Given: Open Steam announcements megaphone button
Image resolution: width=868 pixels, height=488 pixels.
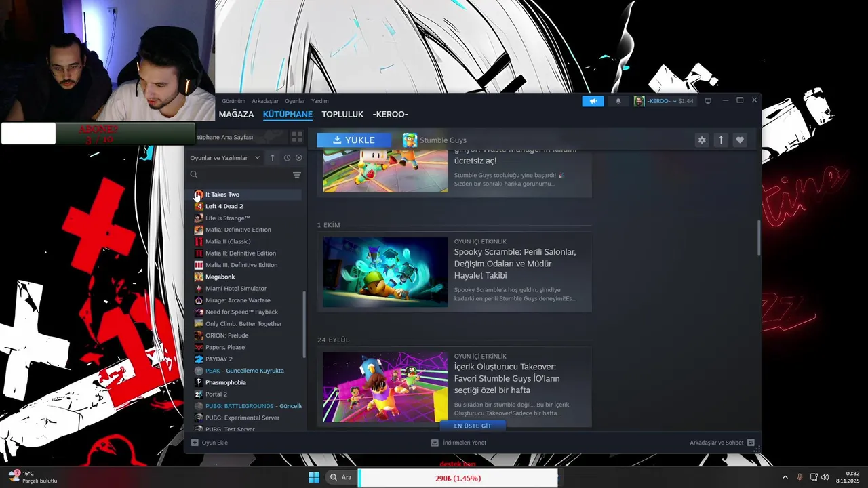Looking at the screenshot, I should click(593, 101).
